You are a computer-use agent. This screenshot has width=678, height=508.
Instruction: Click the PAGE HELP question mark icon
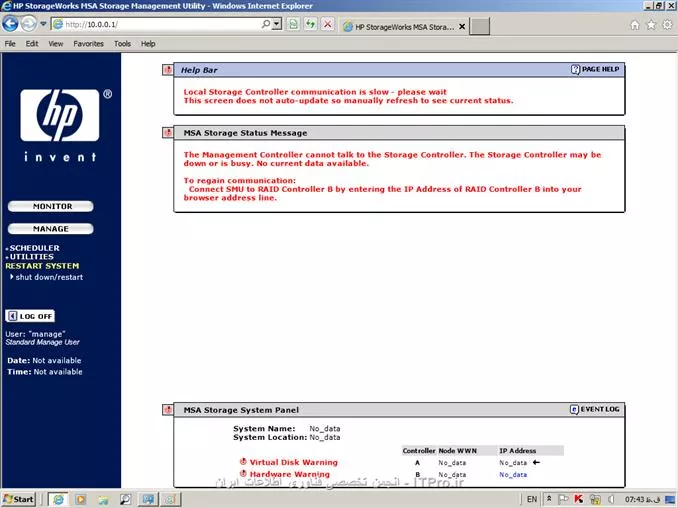(x=575, y=69)
